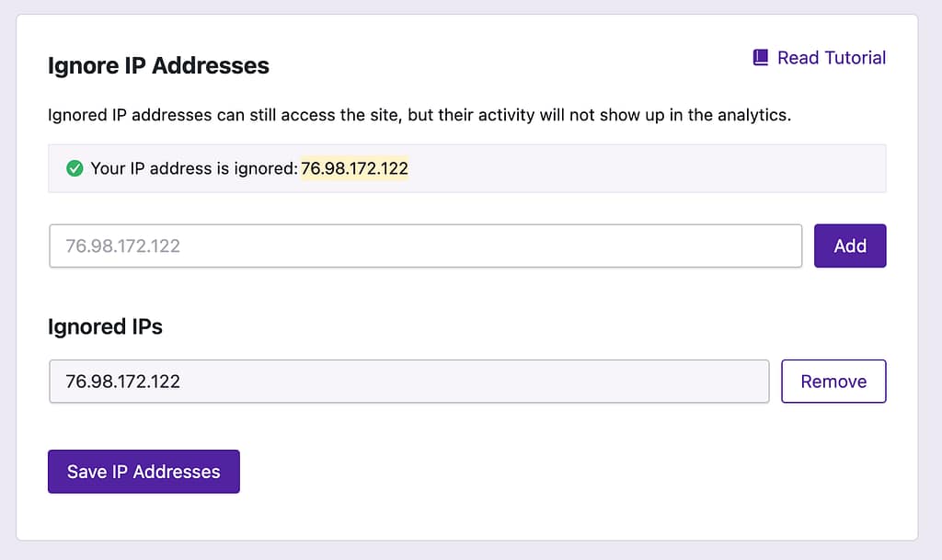Viewport: 942px width, 560px height.
Task: Click the Add button label
Action: click(x=850, y=246)
